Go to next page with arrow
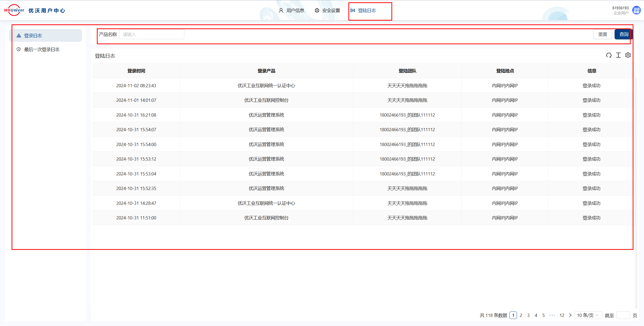The height and width of the screenshot is (326, 644). pos(570,315)
